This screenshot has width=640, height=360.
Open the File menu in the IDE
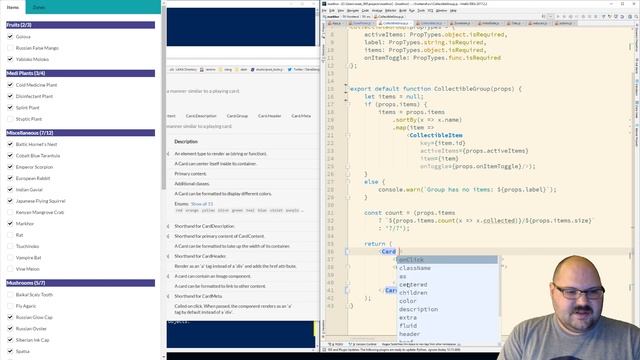[x=324, y=11]
